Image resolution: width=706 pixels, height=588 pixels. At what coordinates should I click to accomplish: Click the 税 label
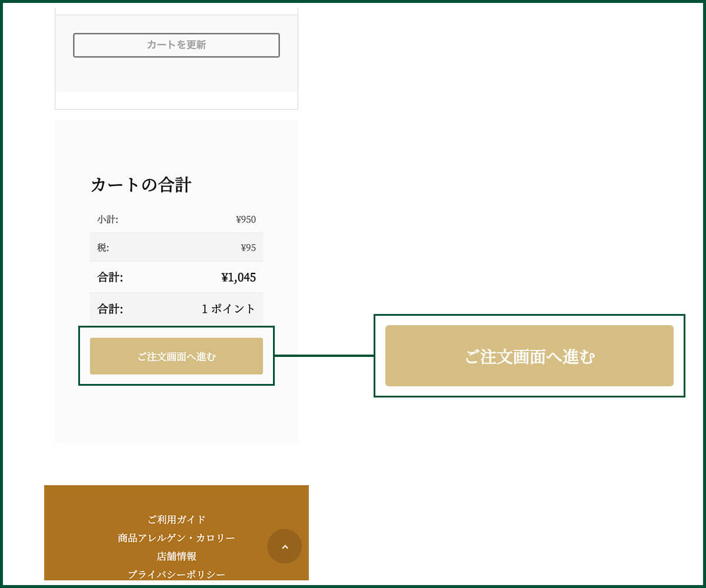pos(103,248)
